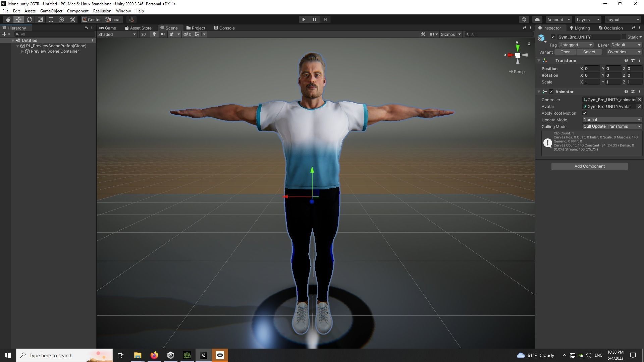Image resolution: width=644 pixels, height=362 pixels.
Task: Open the Culling Mode dropdown
Action: point(612,126)
